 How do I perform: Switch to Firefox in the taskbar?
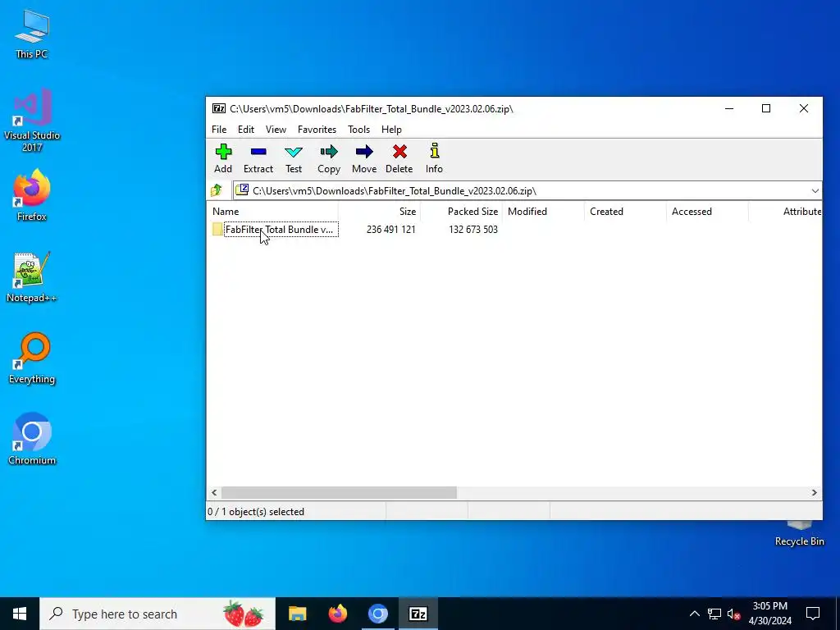pos(337,614)
